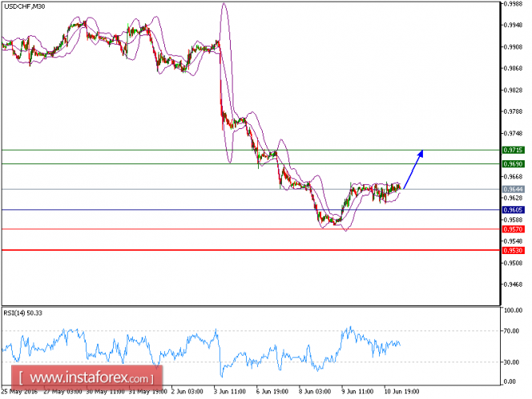Click the 0.9988 price axis value
The width and height of the screenshot is (532, 399).
pyautogui.click(x=513, y=4)
